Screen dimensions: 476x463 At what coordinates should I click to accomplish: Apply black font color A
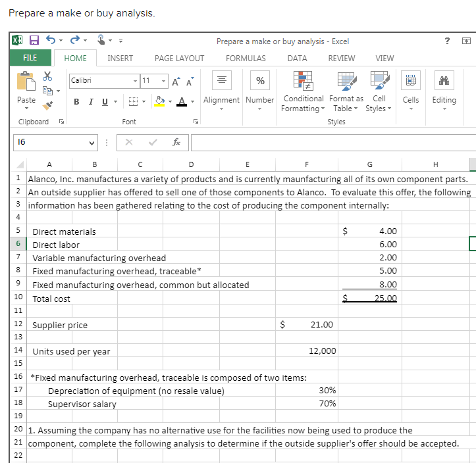coord(182,101)
